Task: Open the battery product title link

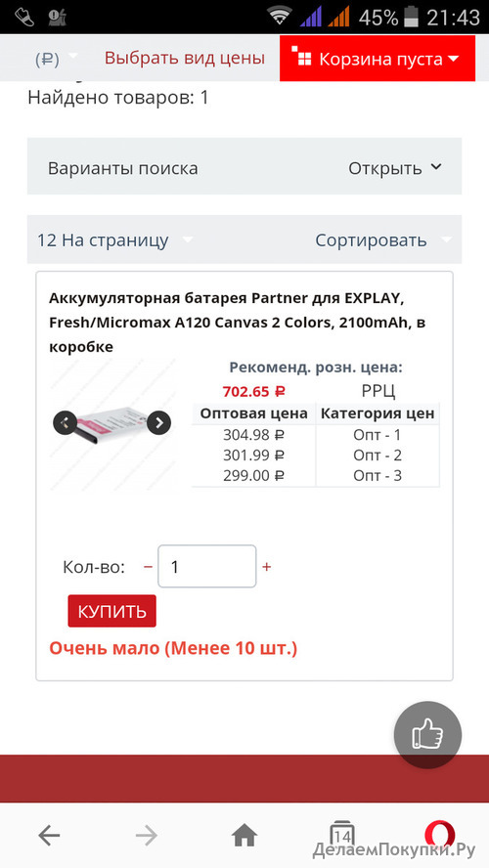Action: 237,323
